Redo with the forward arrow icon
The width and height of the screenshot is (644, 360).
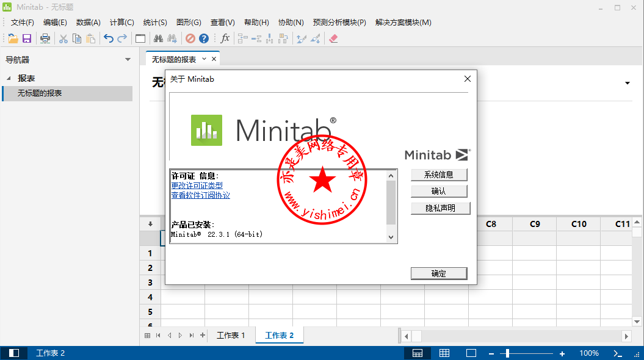122,38
